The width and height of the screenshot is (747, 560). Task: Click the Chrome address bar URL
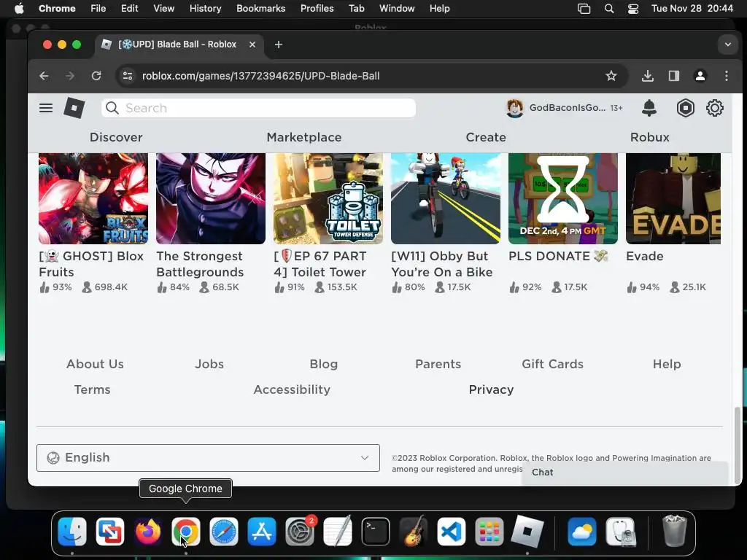click(260, 76)
